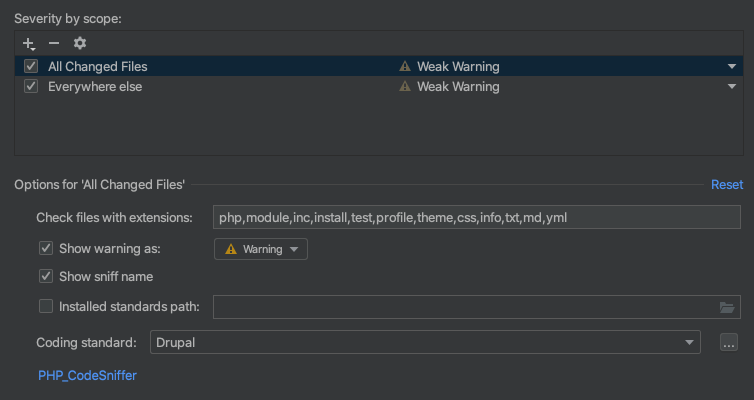
Task: Open severity dropdown for Everywhere else
Action: pos(732,87)
